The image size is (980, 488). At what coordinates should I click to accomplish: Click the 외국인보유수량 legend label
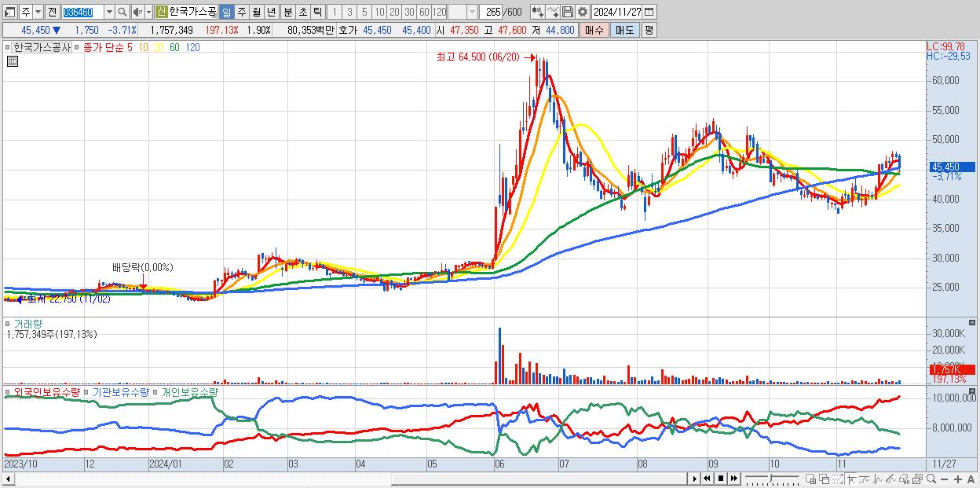click(46, 391)
